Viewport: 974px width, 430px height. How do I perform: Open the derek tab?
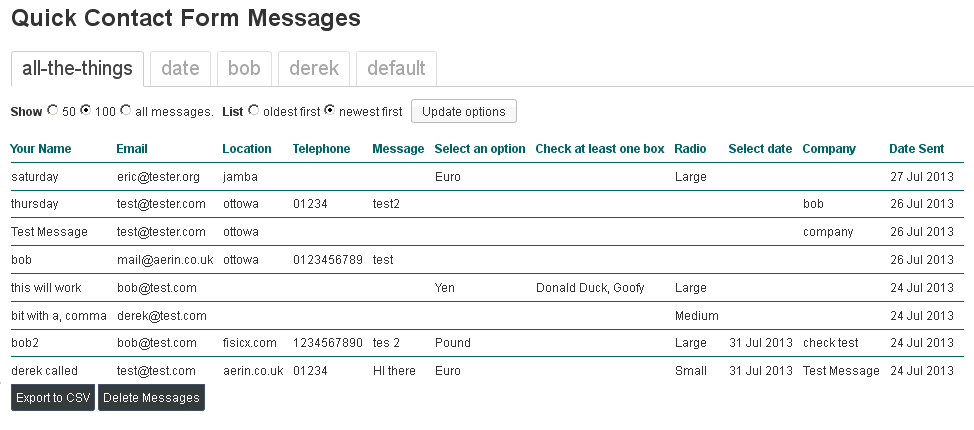click(x=314, y=69)
